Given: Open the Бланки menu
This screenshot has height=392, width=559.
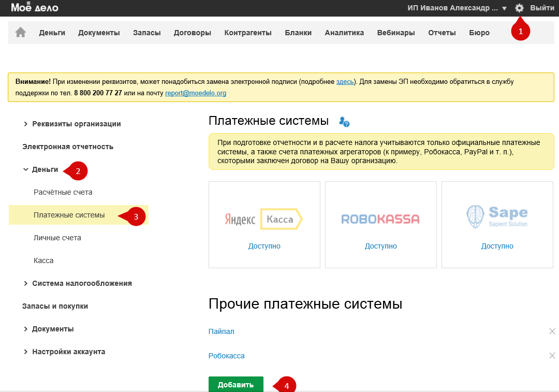Looking at the screenshot, I should coord(299,33).
